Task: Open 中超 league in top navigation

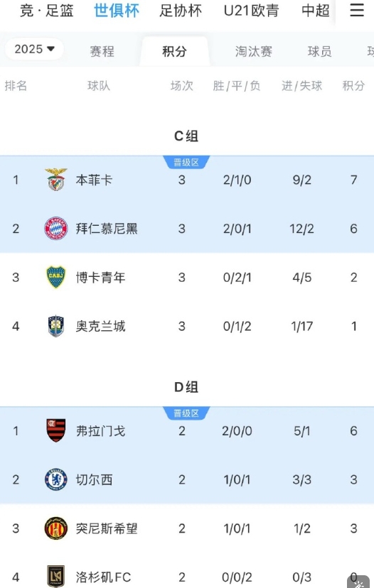Action: (x=316, y=11)
